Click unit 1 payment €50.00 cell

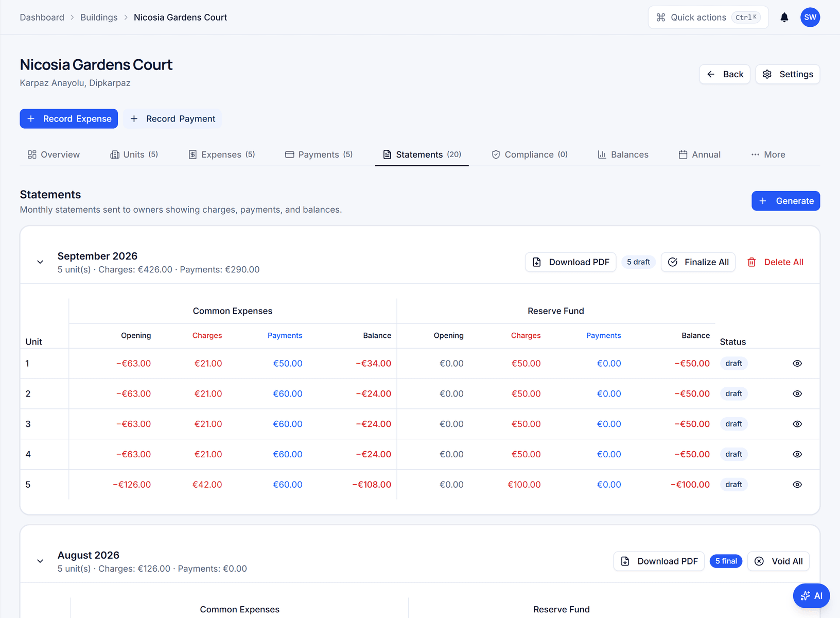tap(288, 364)
